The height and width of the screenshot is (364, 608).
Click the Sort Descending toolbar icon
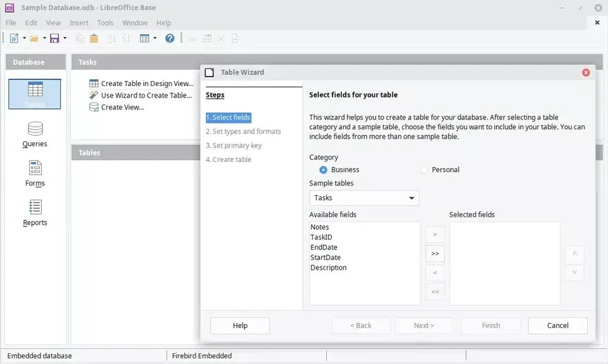(x=125, y=39)
